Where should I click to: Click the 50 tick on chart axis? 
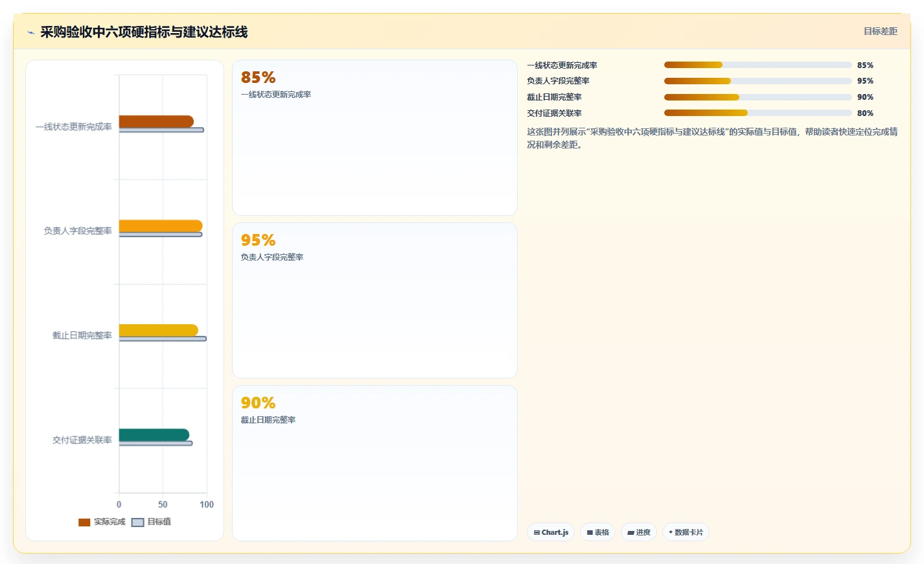tap(163, 504)
